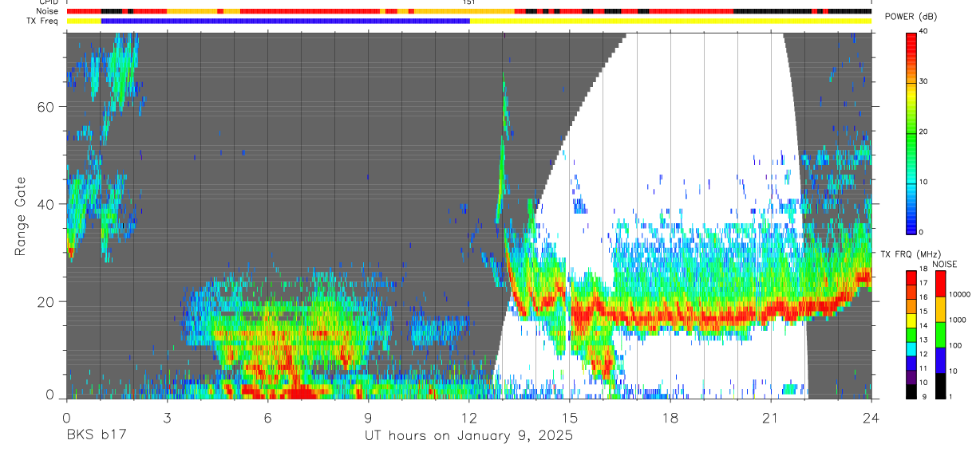Click the 'Range Gate' axis label
This screenshot has width=980, height=452.
click(x=20, y=216)
